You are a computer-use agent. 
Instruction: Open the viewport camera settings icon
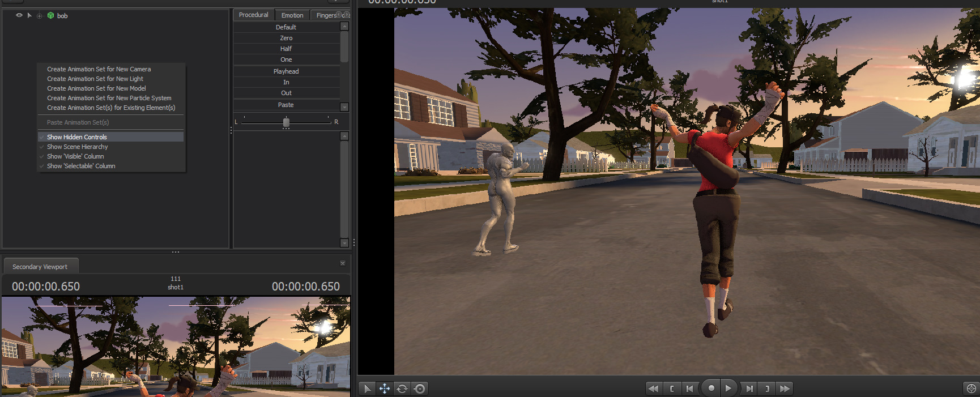coord(972,389)
